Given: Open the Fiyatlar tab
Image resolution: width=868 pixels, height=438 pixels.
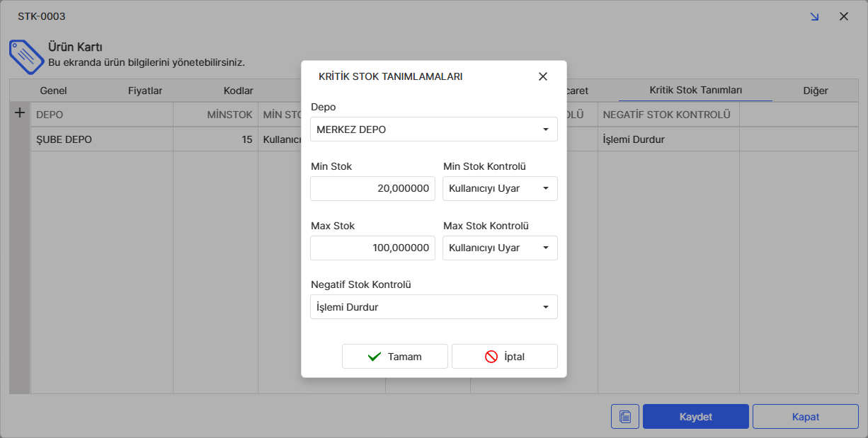Looking at the screenshot, I should (x=145, y=91).
